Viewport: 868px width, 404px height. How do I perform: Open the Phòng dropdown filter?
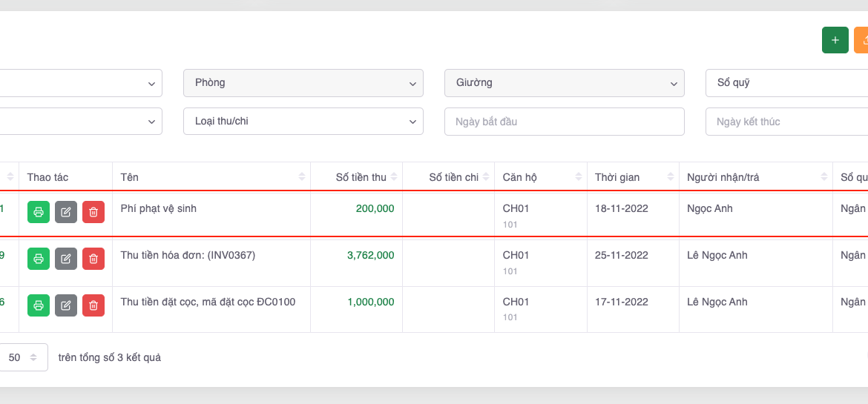[x=303, y=83]
